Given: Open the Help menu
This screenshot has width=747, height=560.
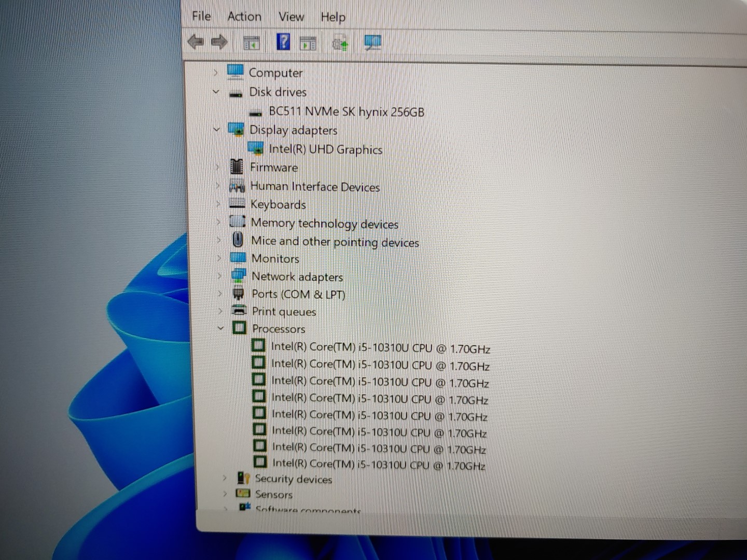Looking at the screenshot, I should (x=333, y=17).
